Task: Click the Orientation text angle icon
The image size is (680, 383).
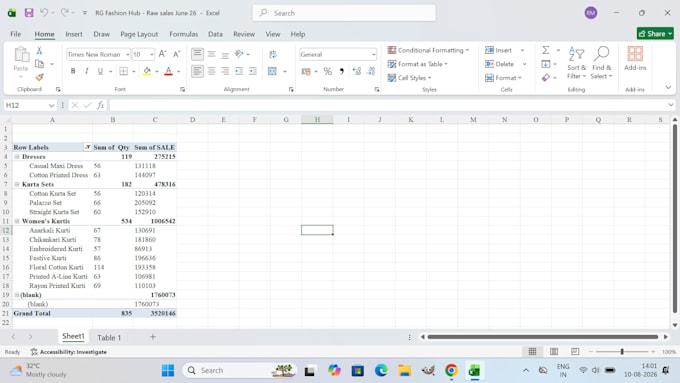Action: pyautogui.click(x=239, y=54)
